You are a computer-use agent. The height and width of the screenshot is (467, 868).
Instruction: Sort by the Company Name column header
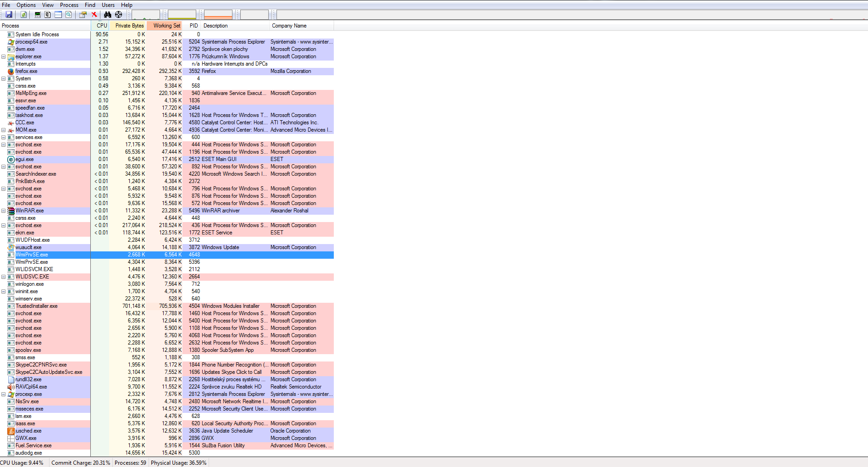click(x=302, y=26)
